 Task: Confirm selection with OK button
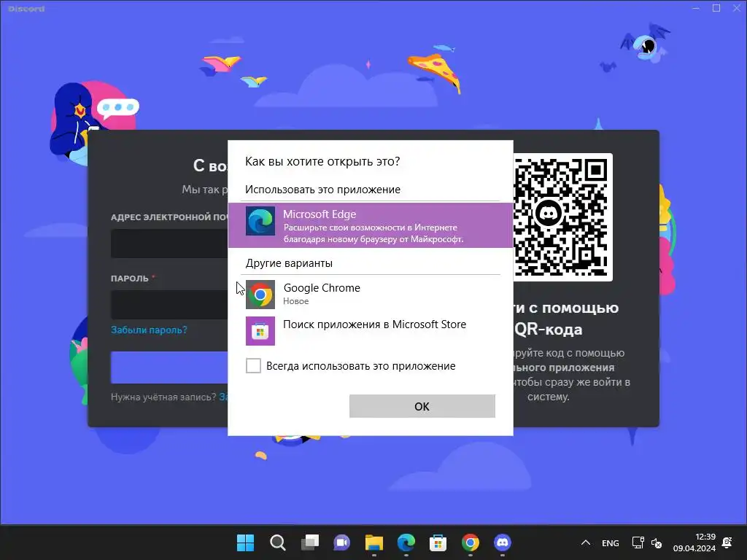click(422, 406)
